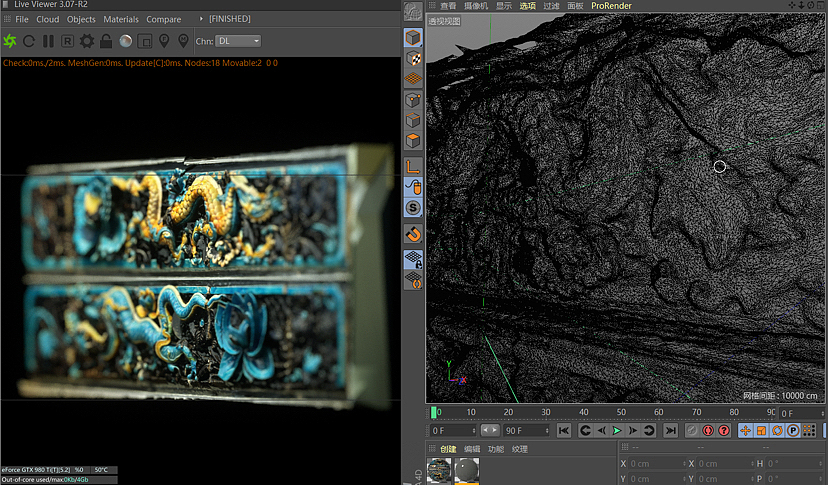Toggle the Live Viewer resolution lock

(x=106, y=41)
